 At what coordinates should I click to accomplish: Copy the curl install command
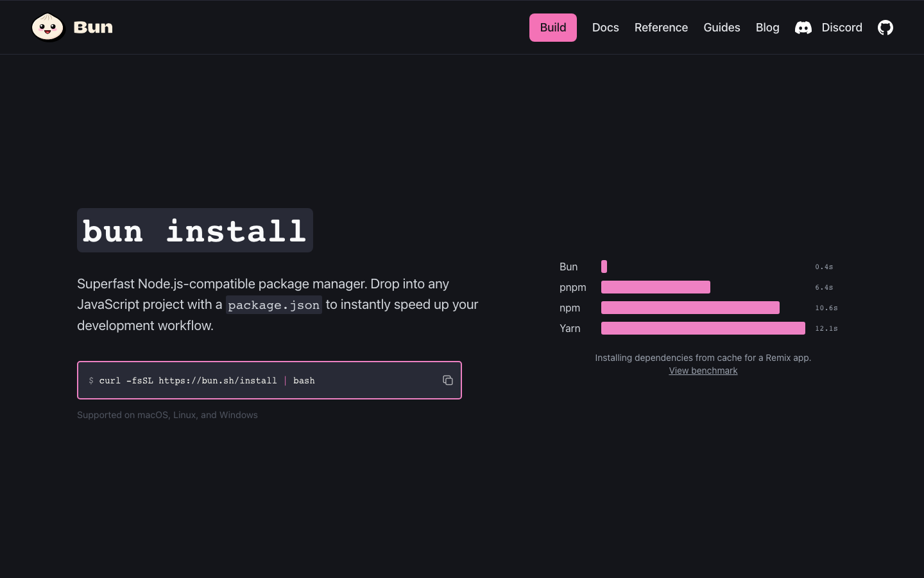point(448,380)
